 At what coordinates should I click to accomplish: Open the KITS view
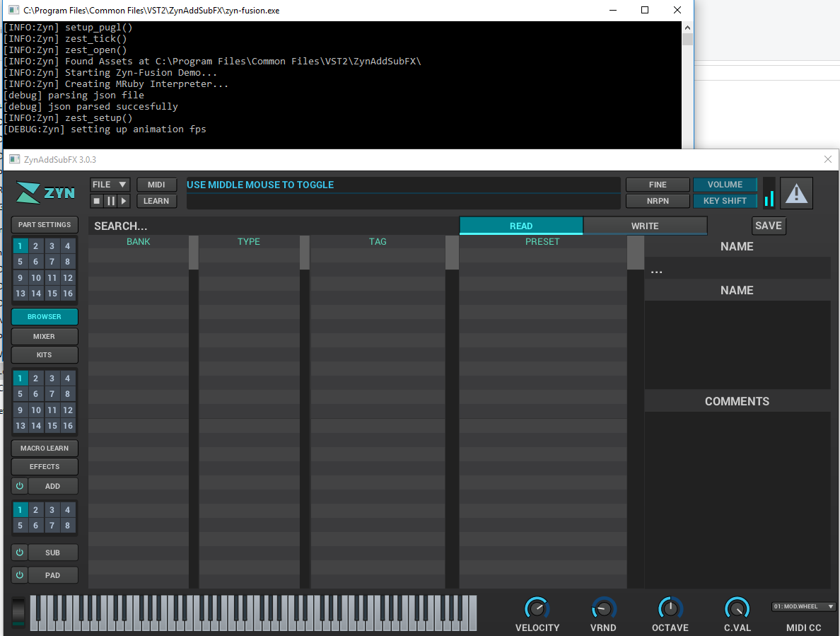(45, 354)
